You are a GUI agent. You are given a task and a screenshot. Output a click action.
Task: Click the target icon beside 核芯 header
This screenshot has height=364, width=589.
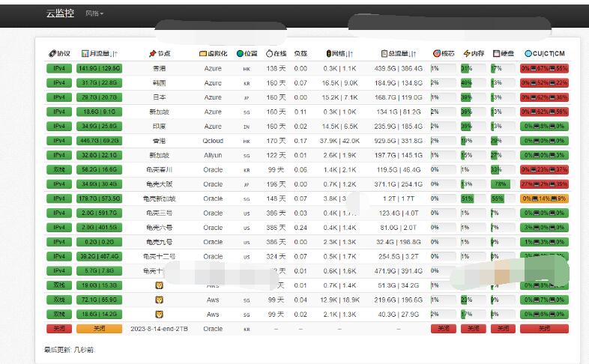[x=436, y=54]
